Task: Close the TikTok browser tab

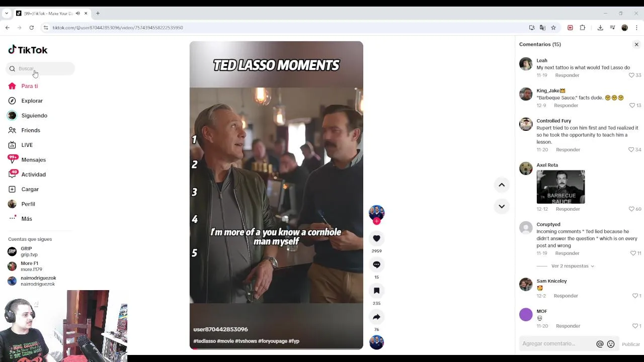Action: click(86, 13)
